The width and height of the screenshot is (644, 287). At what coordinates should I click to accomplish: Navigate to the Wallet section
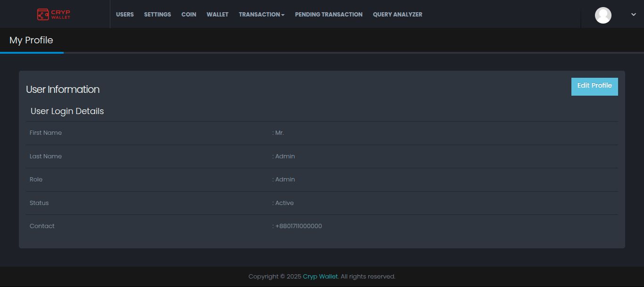pos(217,15)
